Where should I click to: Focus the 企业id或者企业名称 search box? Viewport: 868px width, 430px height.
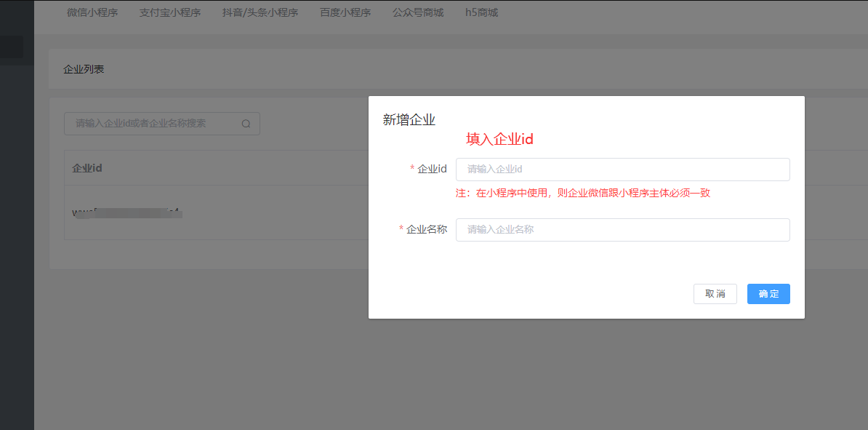(x=161, y=124)
